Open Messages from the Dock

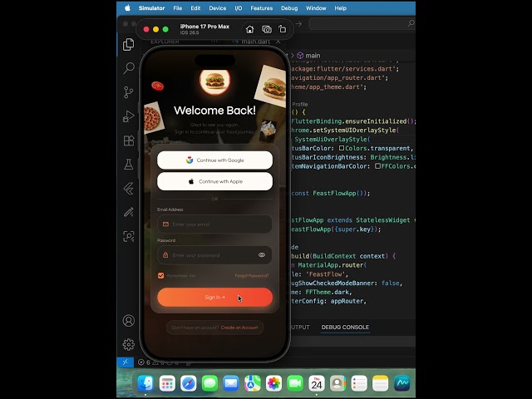(x=209, y=384)
